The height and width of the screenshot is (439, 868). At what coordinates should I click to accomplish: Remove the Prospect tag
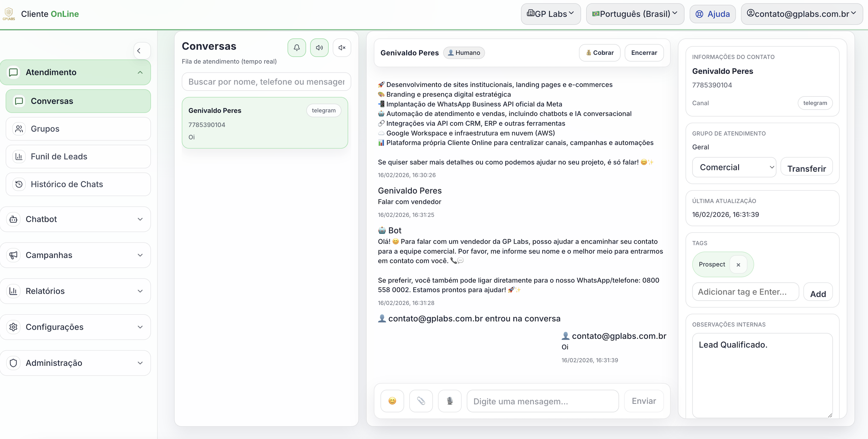point(738,265)
